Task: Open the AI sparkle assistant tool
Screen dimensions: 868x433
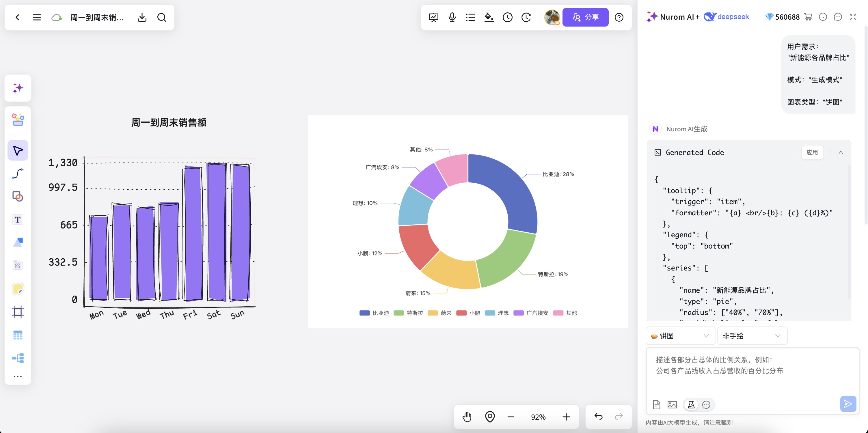Action: pyautogui.click(x=18, y=88)
